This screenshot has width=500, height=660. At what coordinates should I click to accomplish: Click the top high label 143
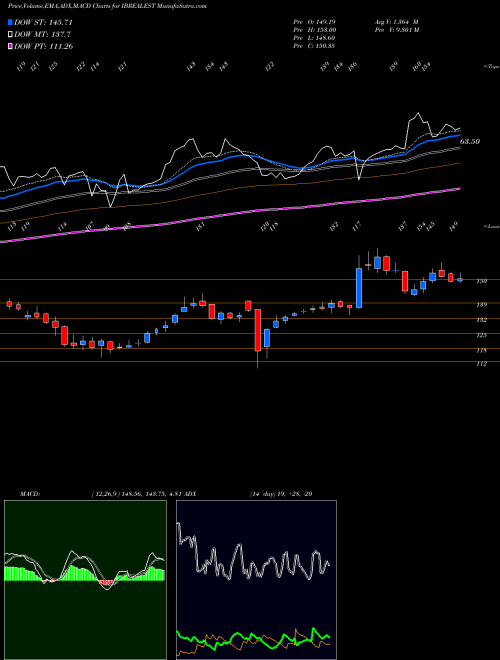(x=191, y=66)
